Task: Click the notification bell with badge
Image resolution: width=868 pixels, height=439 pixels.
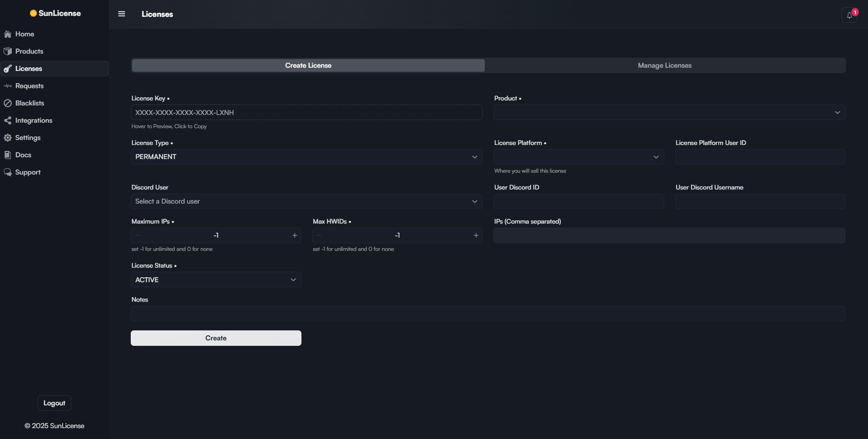Action: (x=848, y=14)
